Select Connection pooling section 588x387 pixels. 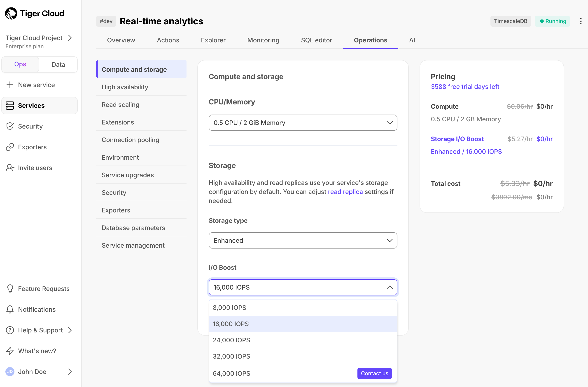pos(141,140)
